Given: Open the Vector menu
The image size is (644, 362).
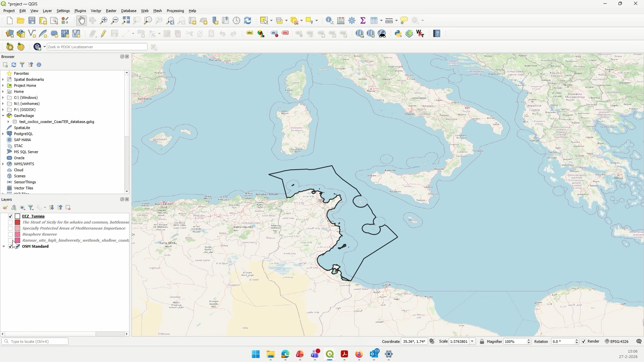Looking at the screenshot, I should [96, 11].
